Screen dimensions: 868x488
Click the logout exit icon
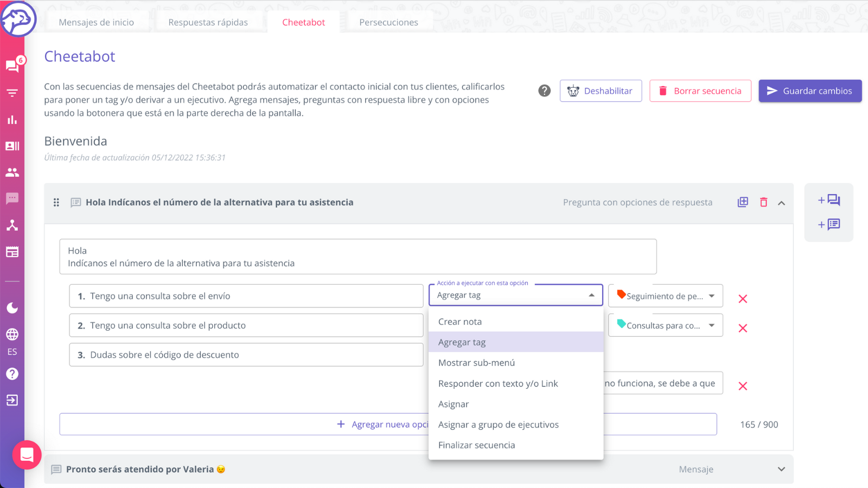point(12,400)
